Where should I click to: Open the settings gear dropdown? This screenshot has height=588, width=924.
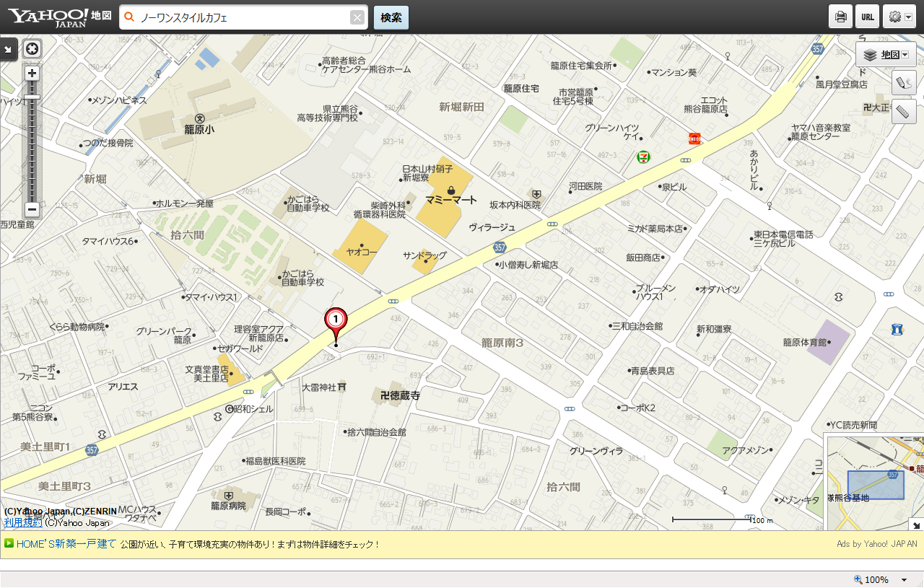899,17
